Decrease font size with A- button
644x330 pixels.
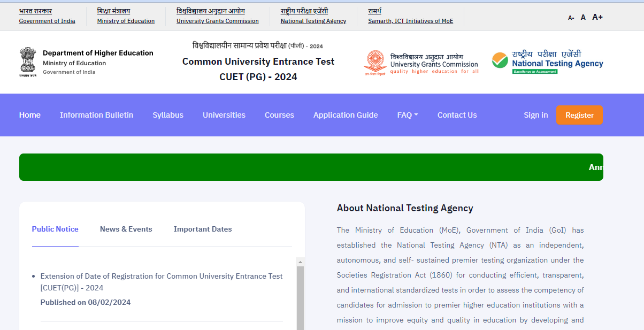tap(571, 18)
